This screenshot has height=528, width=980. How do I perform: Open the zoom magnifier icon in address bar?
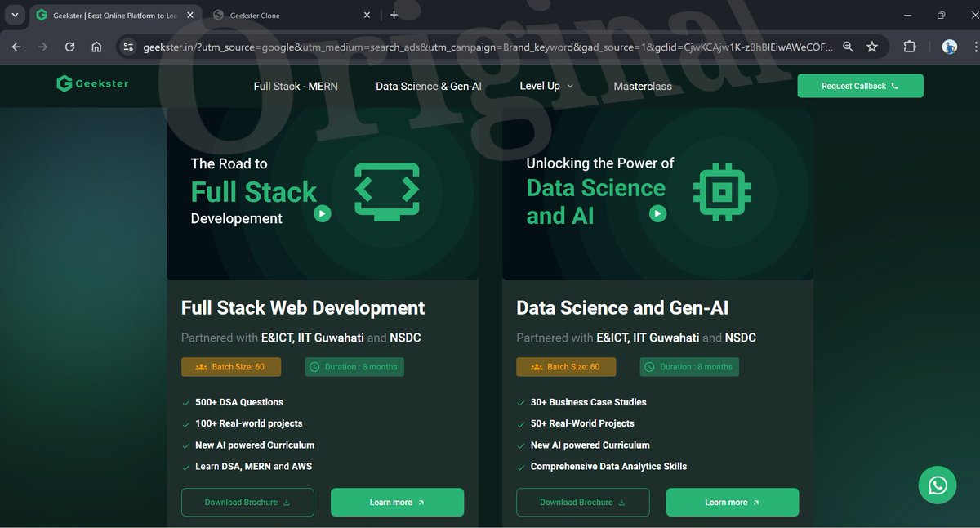coord(849,47)
